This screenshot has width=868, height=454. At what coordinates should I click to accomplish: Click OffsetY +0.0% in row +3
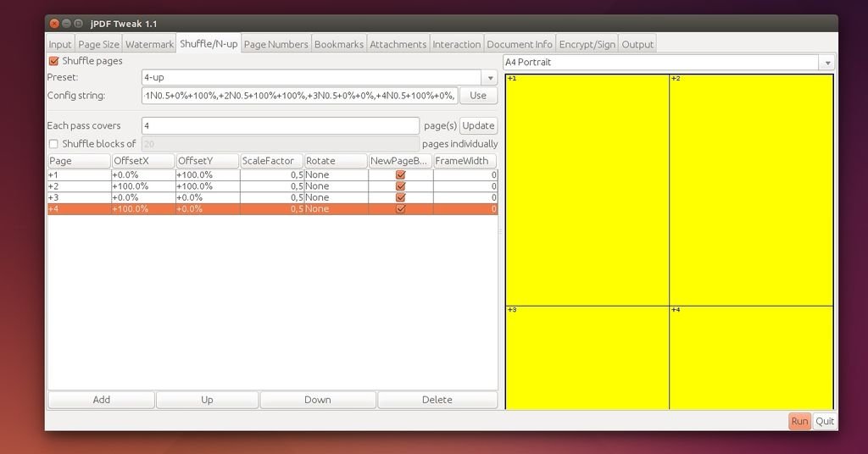pos(208,197)
